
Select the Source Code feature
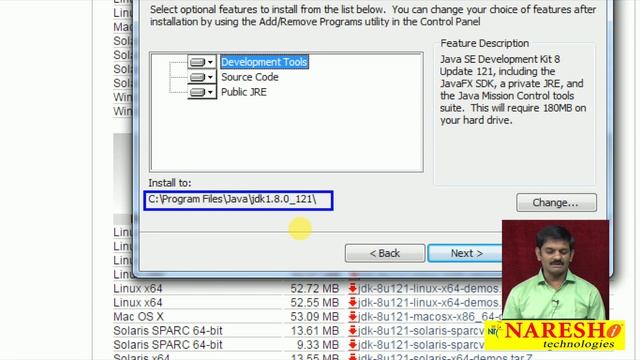[x=249, y=77]
